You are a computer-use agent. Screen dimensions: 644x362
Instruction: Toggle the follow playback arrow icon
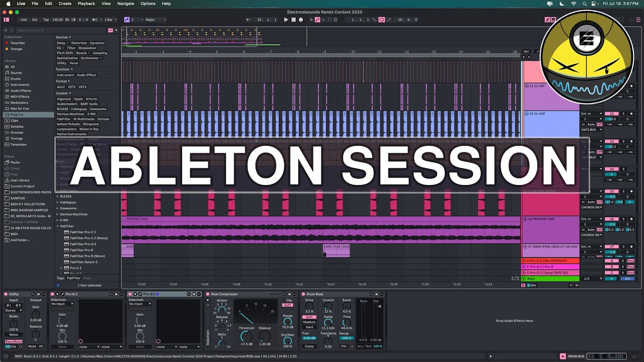[249, 20]
